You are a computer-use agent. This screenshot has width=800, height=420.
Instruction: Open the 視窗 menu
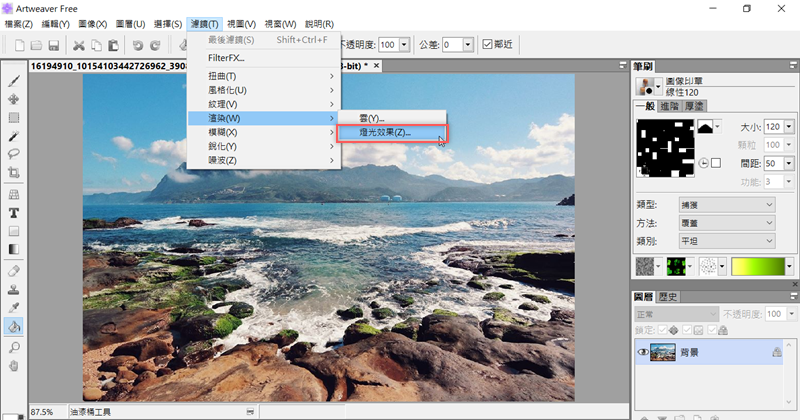coord(280,24)
